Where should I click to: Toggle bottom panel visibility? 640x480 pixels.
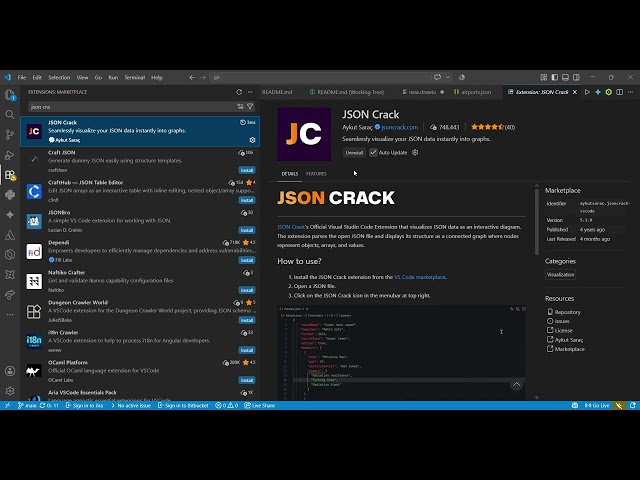click(565, 77)
